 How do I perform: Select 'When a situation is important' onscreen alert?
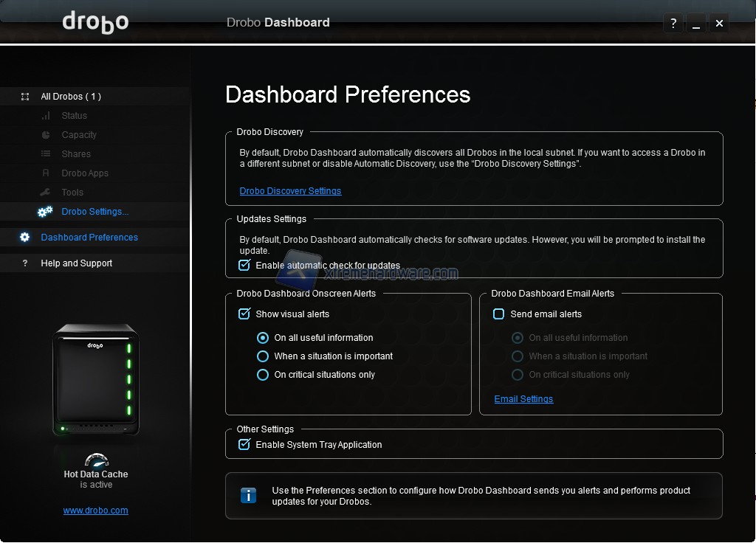coord(262,356)
